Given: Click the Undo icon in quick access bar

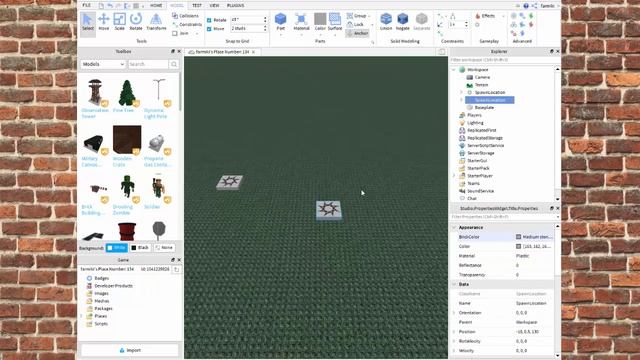Looking at the screenshot, I should click(x=110, y=6).
